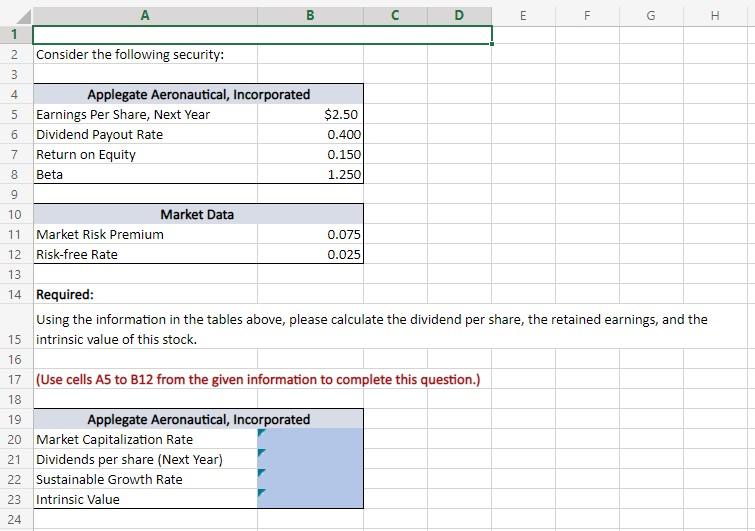Select the 0.150 value cell
The image size is (755, 531).
click(x=310, y=155)
